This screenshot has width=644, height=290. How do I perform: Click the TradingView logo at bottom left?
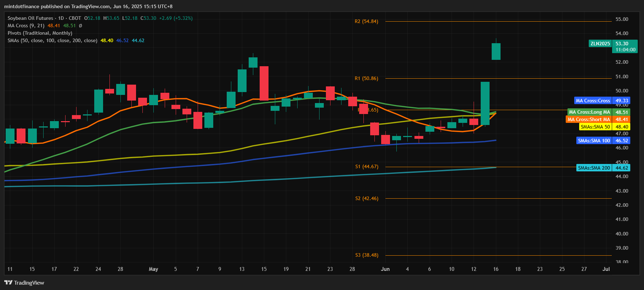click(x=24, y=283)
